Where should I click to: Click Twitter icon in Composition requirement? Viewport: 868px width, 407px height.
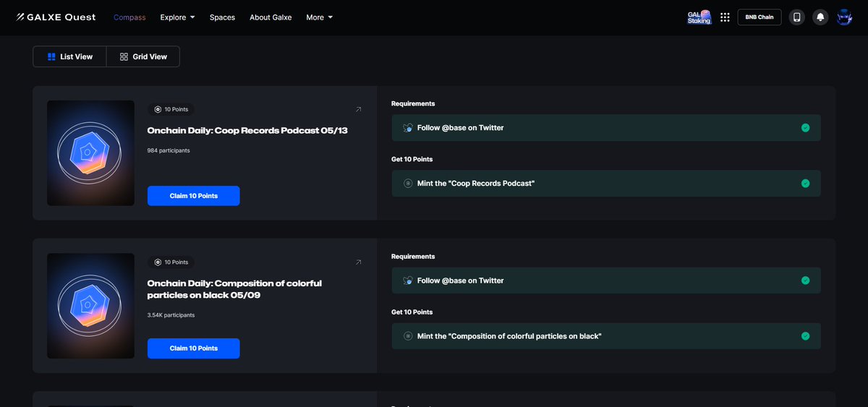(408, 280)
